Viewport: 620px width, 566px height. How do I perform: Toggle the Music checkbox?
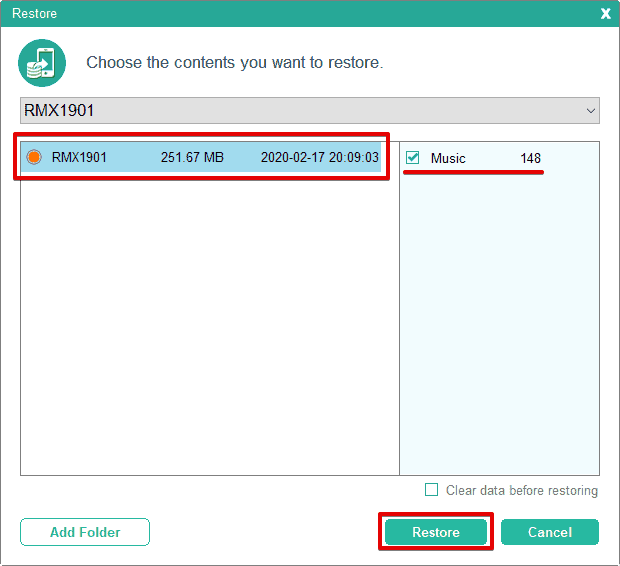click(413, 158)
